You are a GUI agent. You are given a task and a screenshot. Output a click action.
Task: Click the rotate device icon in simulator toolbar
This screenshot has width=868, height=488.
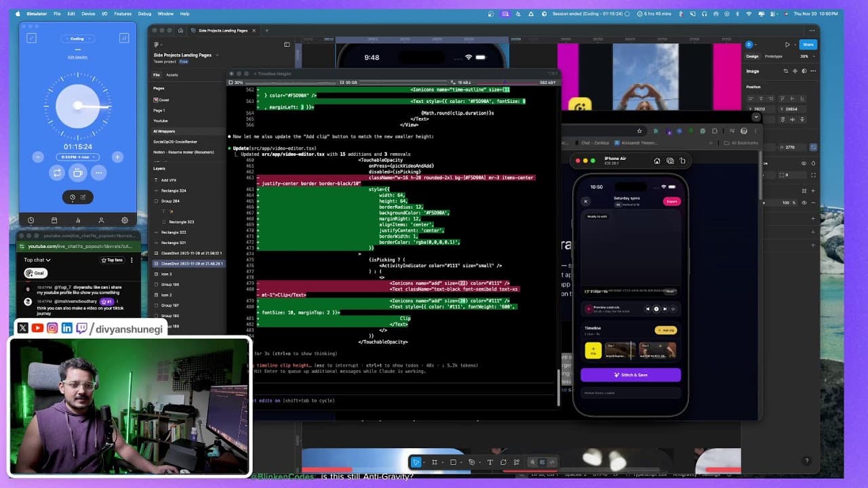tap(683, 161)
